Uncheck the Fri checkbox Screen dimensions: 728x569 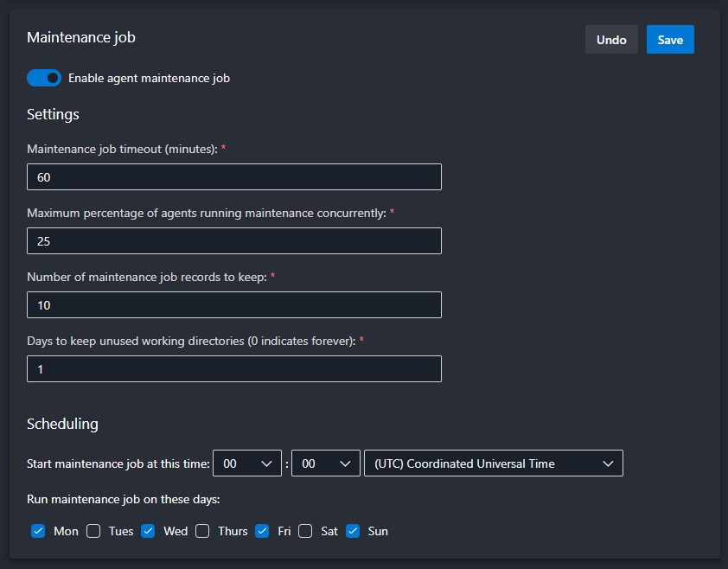click(x=263, y=531)
